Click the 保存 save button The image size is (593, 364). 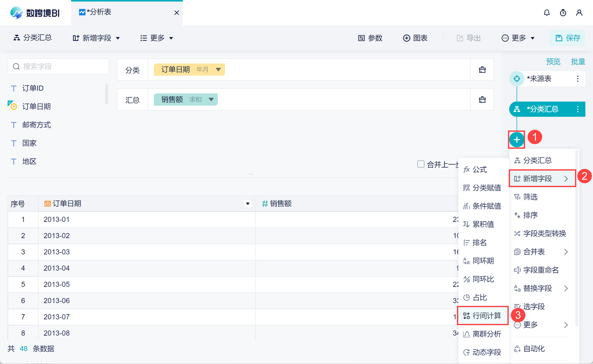point(568,38)
